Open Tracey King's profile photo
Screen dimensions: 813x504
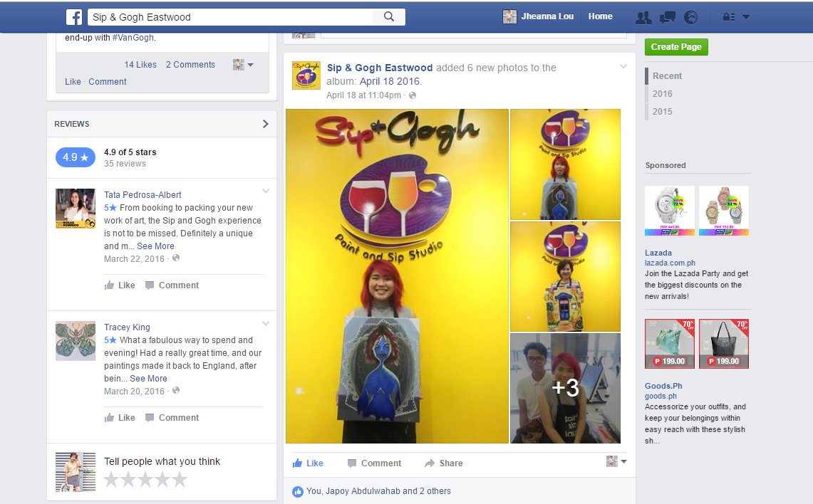click(x=76, y=341)
